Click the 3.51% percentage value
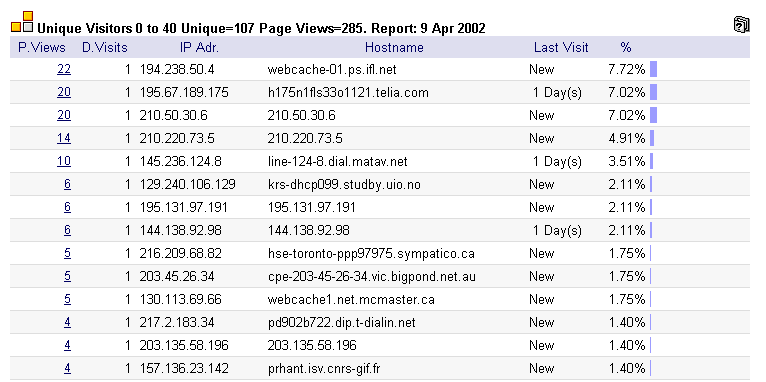The width and height of the screenshot is (766, 382). click(627, 161)
